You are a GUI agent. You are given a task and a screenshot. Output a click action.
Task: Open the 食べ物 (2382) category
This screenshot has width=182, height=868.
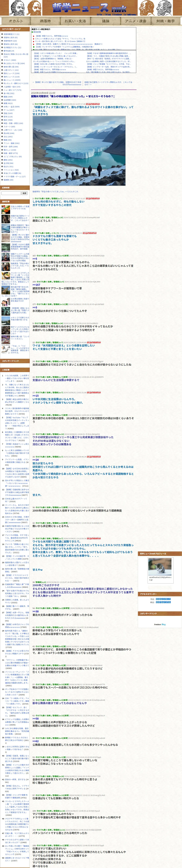coord(9,93)
